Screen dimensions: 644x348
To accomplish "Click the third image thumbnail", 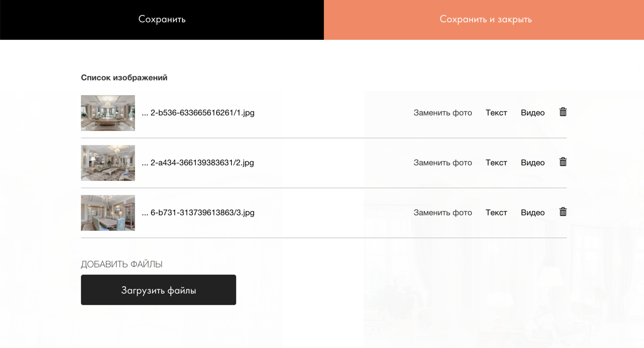I will (108, 213).
